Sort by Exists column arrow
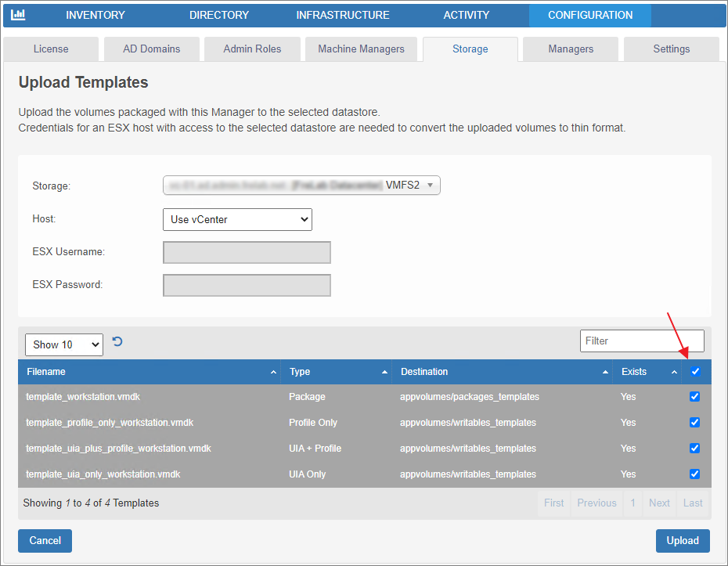This screenshot has width=728, height=566. (x=674, y=372)
